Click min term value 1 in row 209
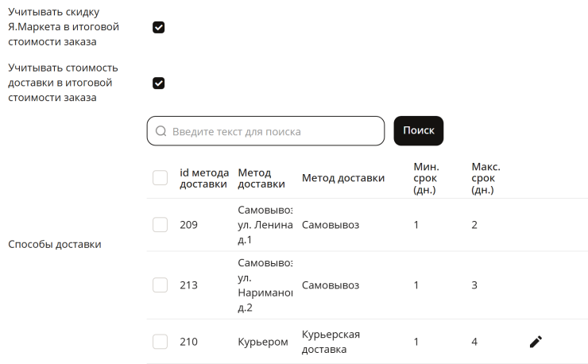The image size is (588, 364). tap(416, 225)
